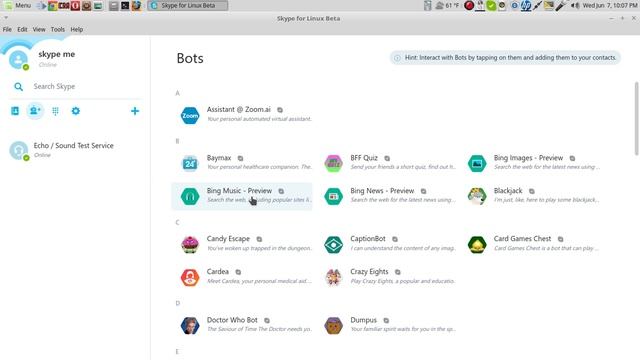
Task: Select the Bing News - Preview title
Action: pyautogui.click(x=382, y=191)
